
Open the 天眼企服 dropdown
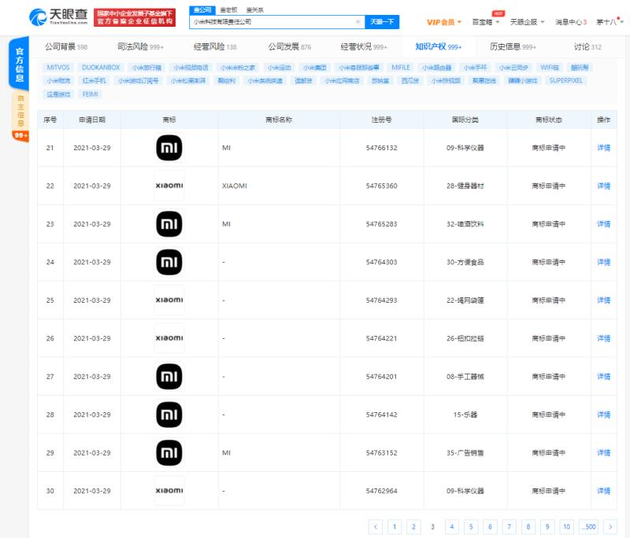click(527, 22)
